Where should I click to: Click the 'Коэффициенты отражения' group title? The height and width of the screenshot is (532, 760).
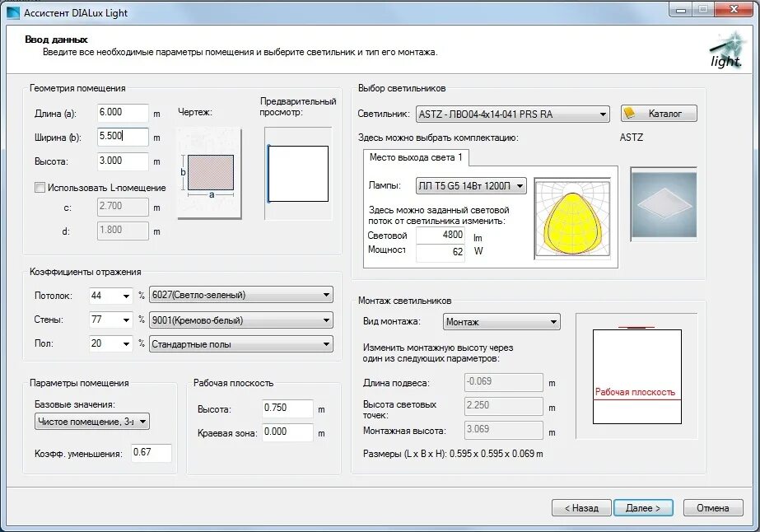pos(86,272)
